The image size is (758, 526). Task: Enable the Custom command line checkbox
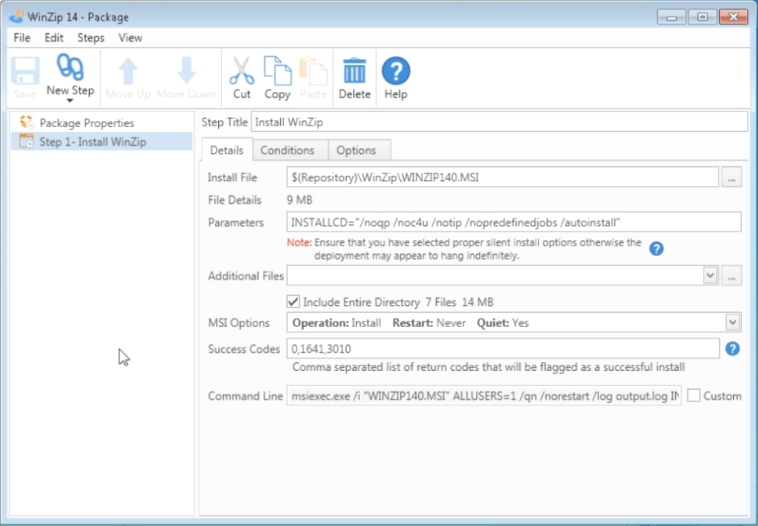point(694,396)
